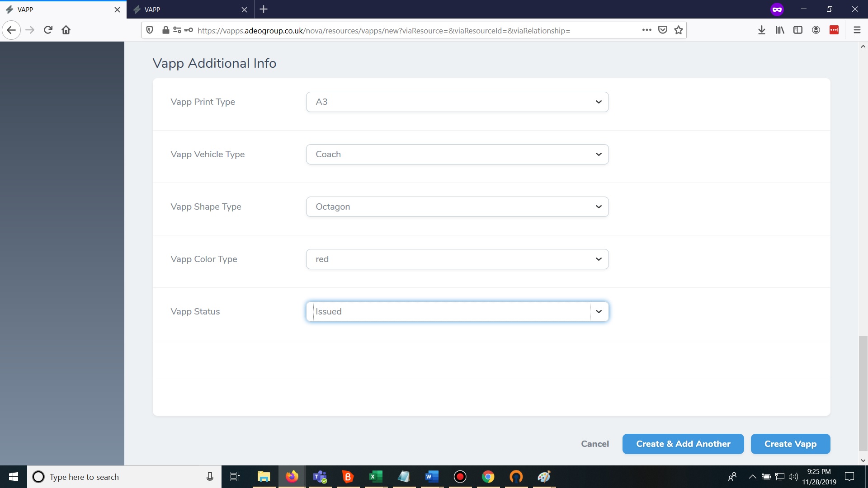Open a new browser tab
Screen dimensions: 868x488
(264, 9)
